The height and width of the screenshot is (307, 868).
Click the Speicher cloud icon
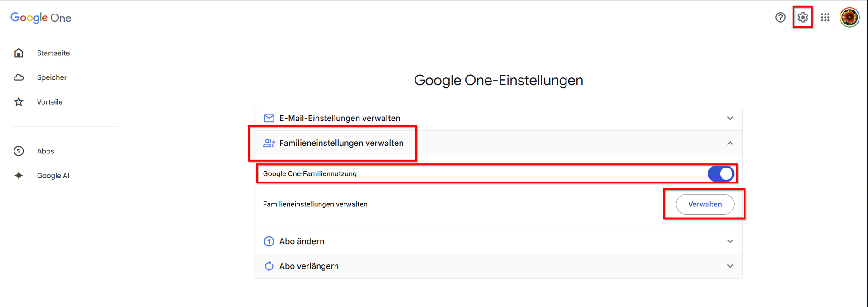click(x=19, y=77)
